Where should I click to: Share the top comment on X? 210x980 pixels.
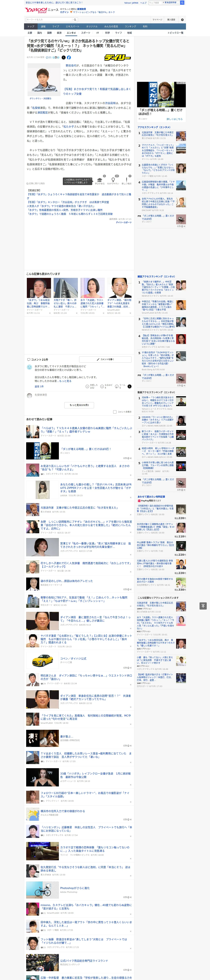pyautogui.click(x=130, y=386)
